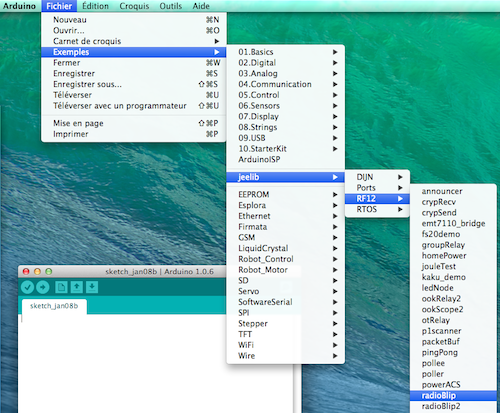
Task: Choose Enregistrer in the Fichier menu
Action: coord(134,73)
